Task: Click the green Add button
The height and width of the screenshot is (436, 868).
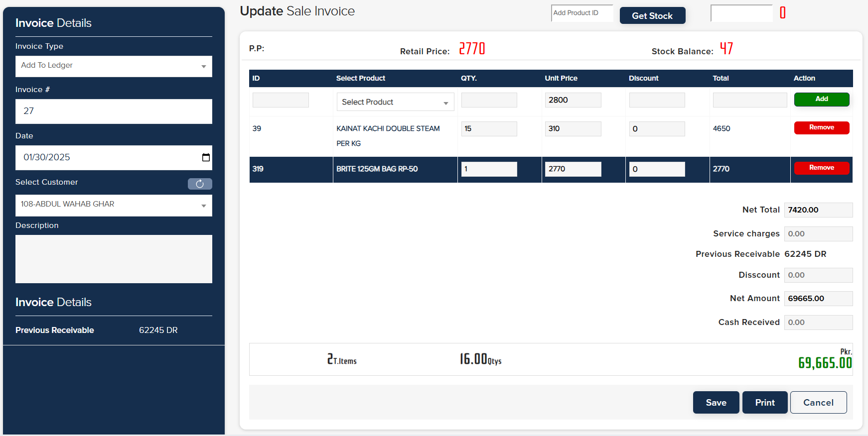Action: point(822,99)
